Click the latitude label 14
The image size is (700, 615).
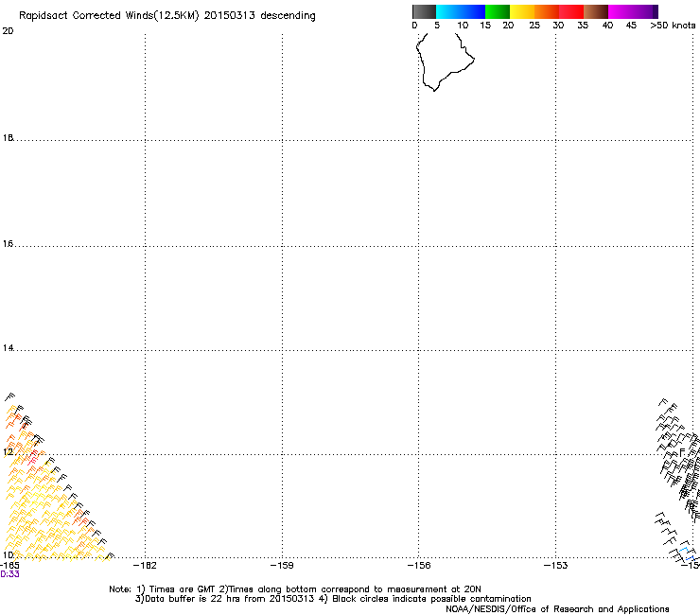pyautogui.click(x=8, y=347)
